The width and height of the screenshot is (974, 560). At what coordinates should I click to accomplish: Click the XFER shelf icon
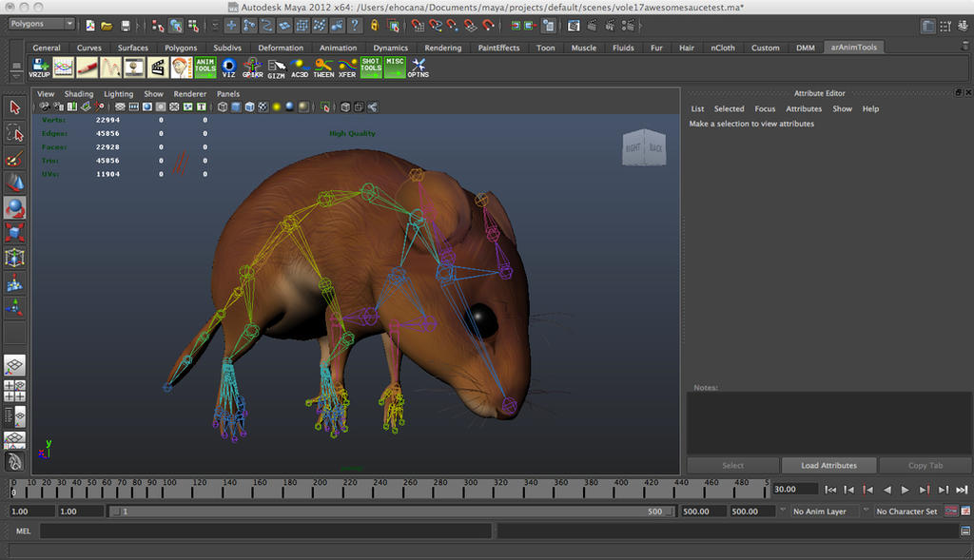pos(346,68)
